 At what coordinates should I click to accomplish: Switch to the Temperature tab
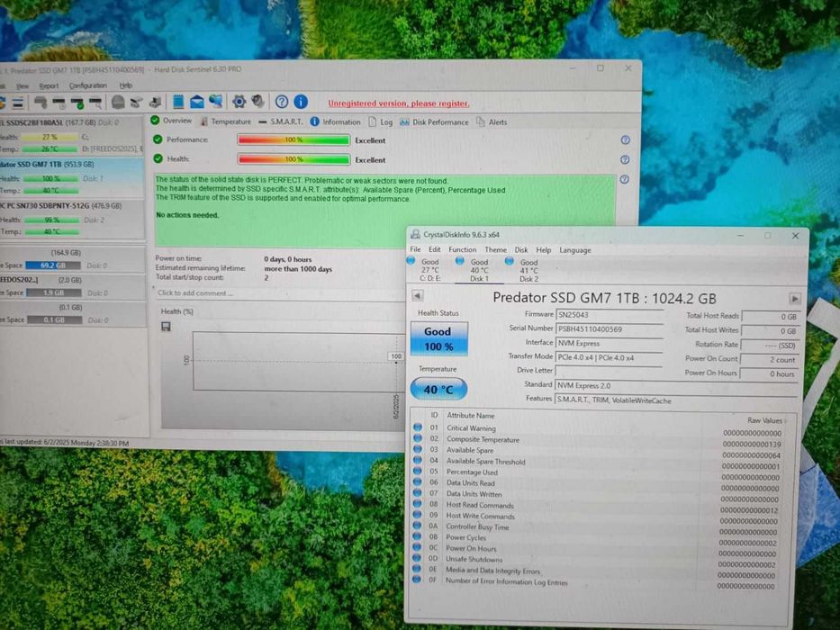coord(225,121)
